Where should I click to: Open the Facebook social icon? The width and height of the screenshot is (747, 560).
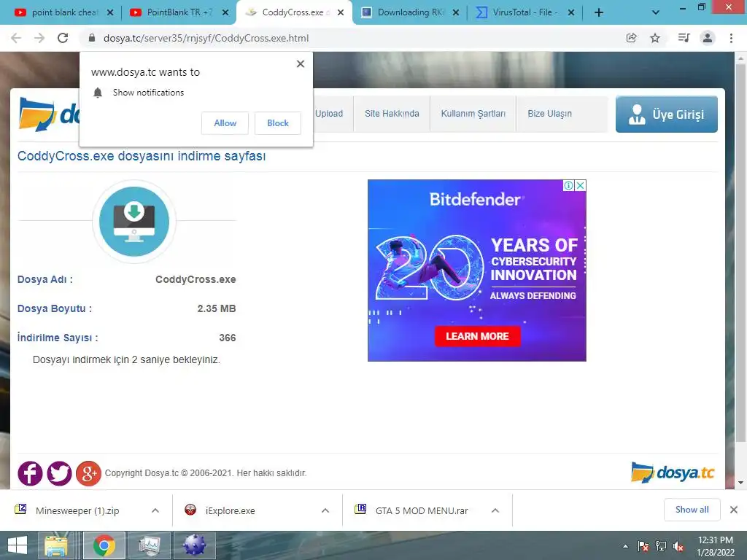pyautogui.click(x=30, y=473)
